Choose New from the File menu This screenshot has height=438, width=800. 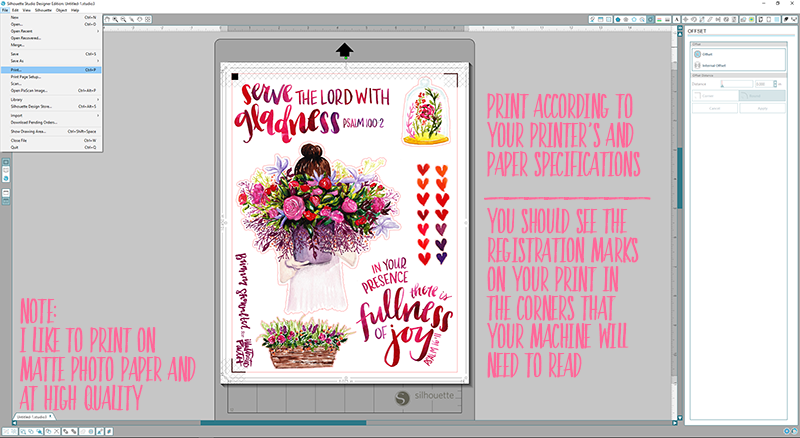(x=51, y=17)
